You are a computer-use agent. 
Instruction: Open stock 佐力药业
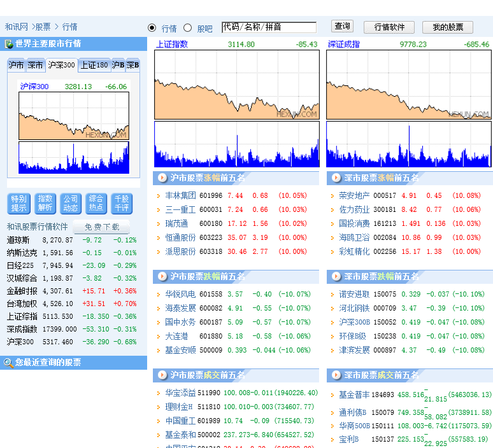pyautogui.click(x=354, y=209)
